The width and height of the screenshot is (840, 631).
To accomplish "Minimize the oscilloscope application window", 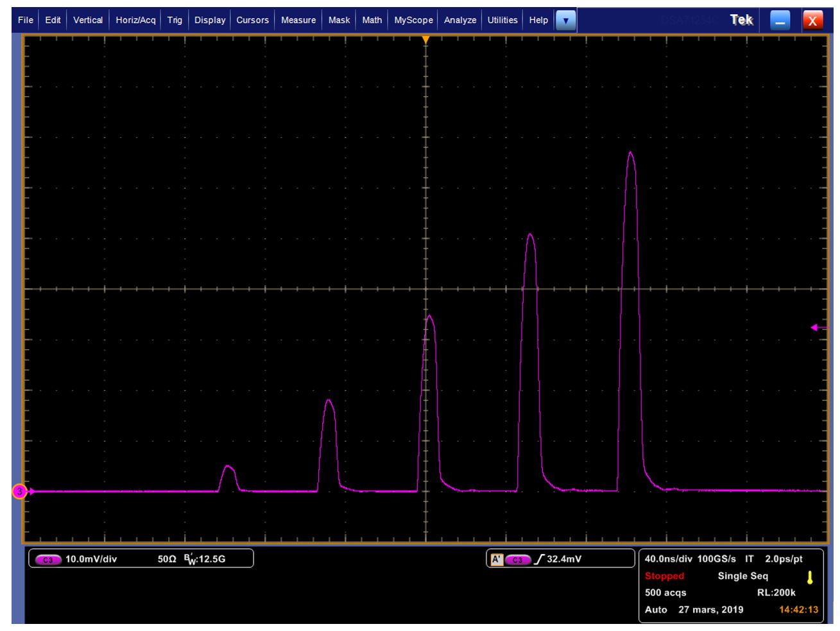I will click(x=780, y=21).
